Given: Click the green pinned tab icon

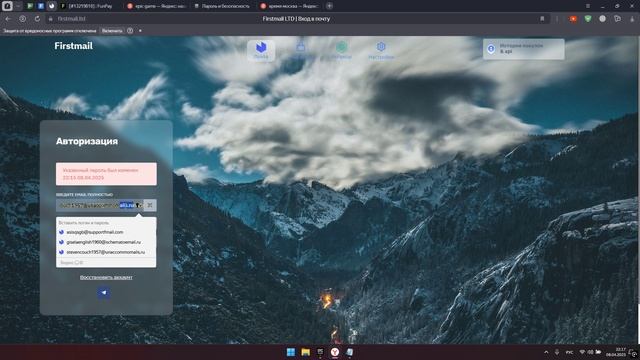Looking at the screenshot, I should pos(30,6).
